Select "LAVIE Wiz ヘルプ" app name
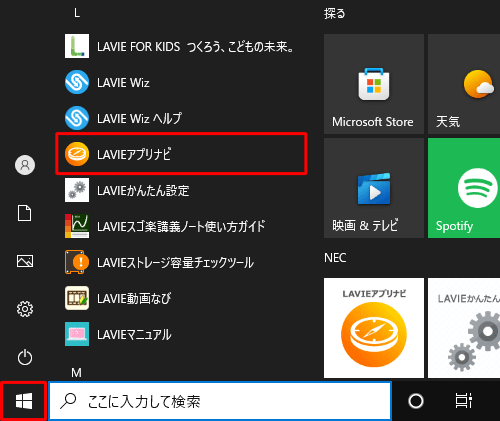This screenshot has height=421, width=500. (139, 118)
